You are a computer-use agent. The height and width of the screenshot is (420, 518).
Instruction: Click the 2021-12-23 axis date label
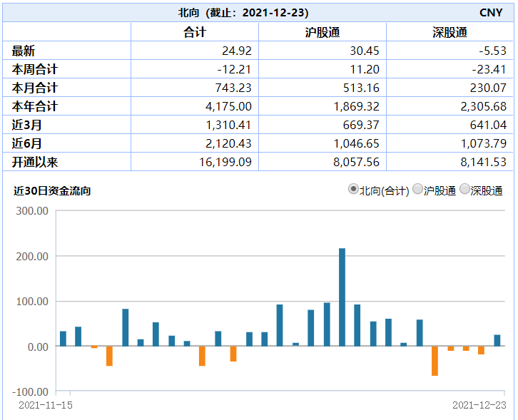(x=479, y=405)
